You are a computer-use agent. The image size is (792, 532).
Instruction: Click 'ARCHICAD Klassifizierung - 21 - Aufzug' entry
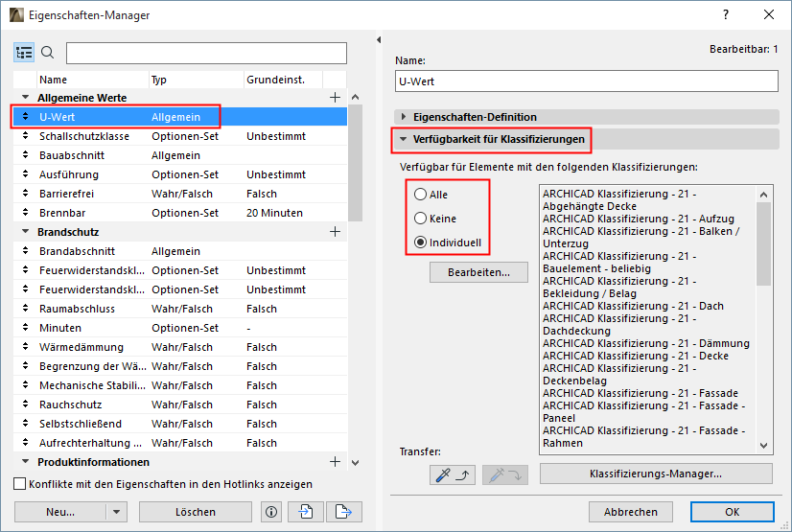click(639, 219)
